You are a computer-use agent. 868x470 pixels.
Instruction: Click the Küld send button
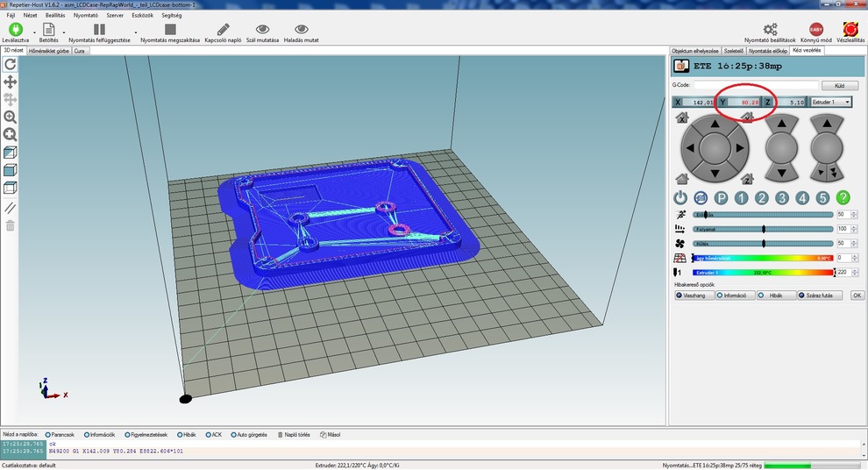coord(840,86)
